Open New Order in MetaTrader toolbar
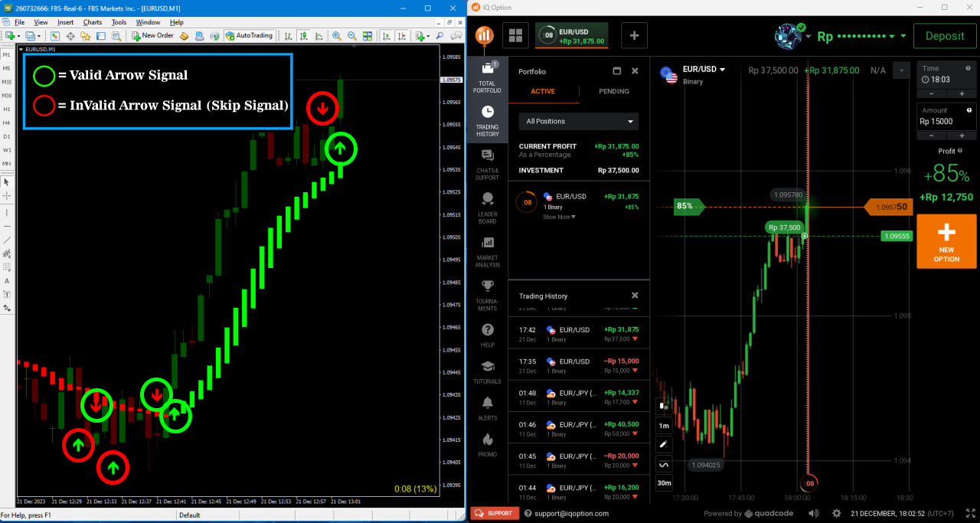 point(155,35)
